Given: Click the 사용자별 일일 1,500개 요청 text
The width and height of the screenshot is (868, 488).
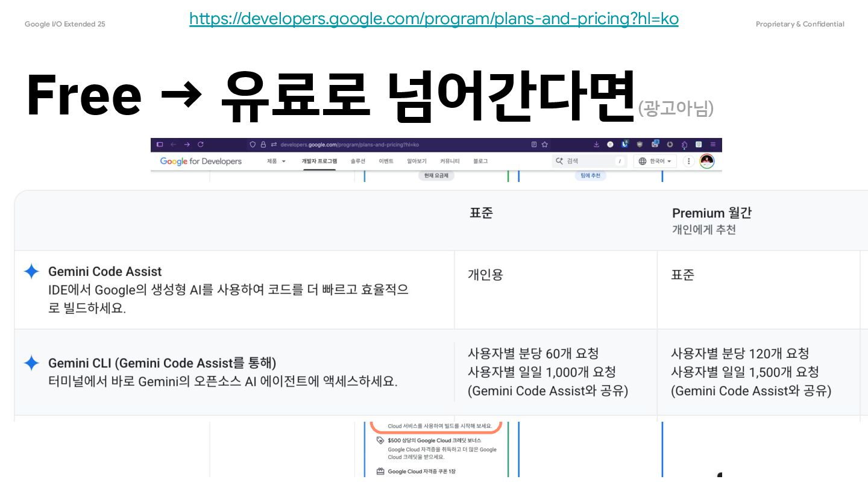Looking at the screenshot, I should (x=745, y=372).
